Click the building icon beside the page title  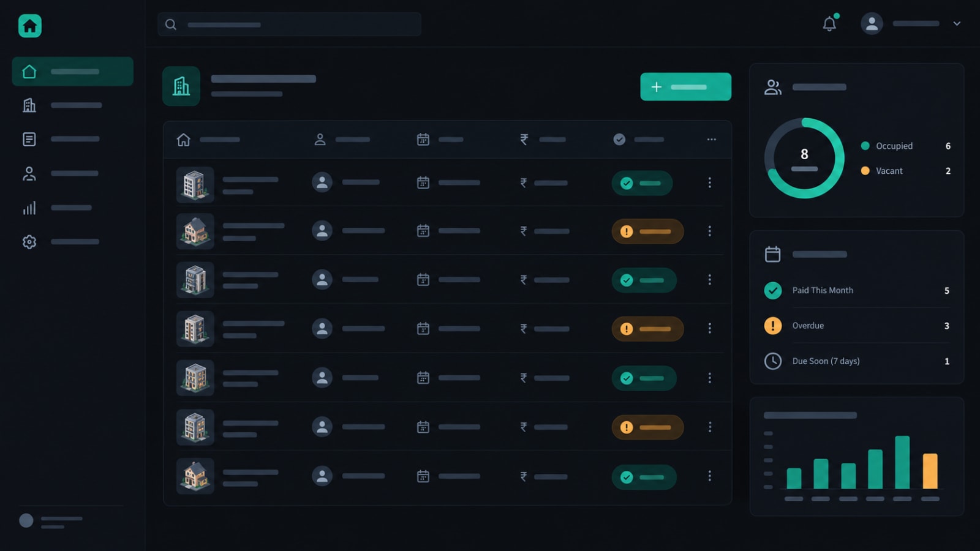point(181,86)
